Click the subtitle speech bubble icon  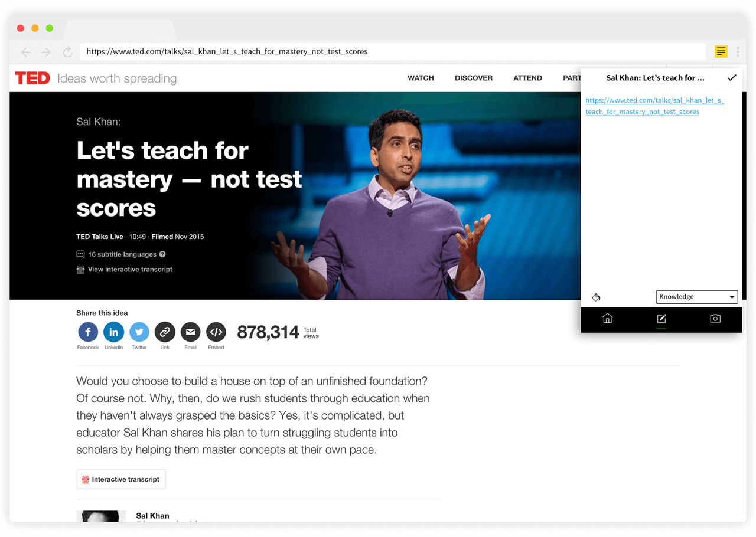point(80,254)
